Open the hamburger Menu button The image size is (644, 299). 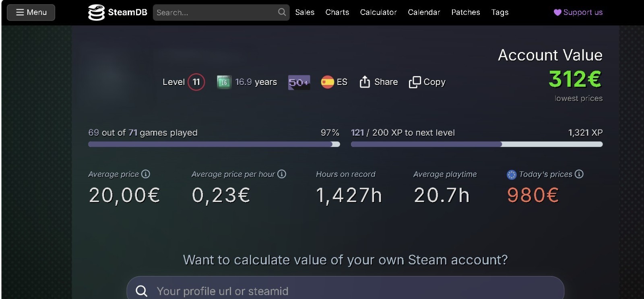[x=31, y=12]
